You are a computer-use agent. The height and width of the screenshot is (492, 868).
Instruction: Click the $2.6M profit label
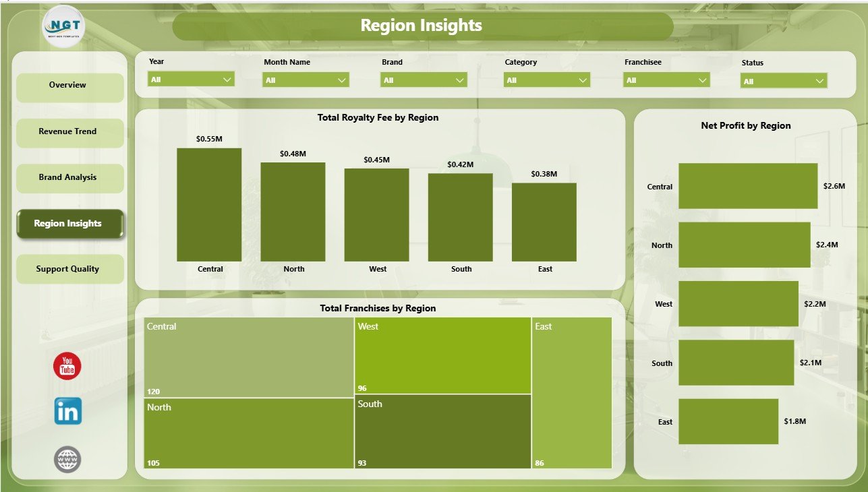pos(834,186)
